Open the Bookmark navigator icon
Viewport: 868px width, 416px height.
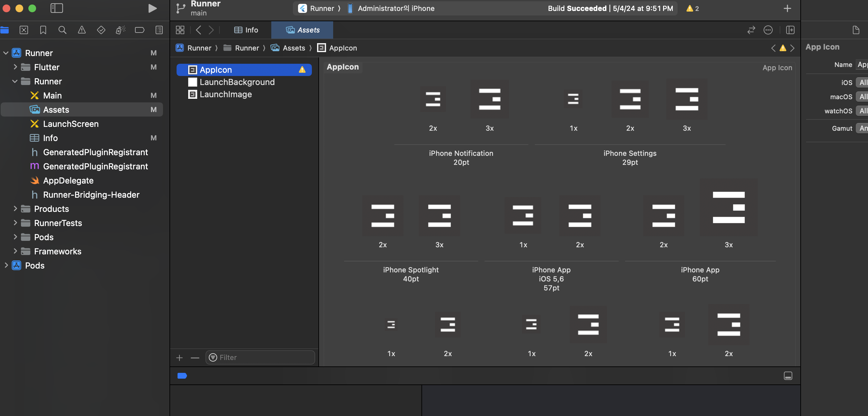43,30
